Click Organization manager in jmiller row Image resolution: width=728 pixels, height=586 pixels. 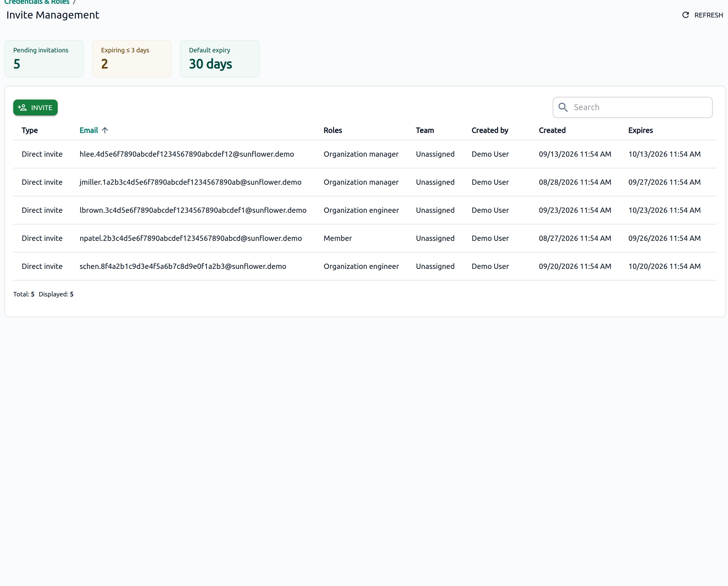pyautogui.click(x=361, y=182)
